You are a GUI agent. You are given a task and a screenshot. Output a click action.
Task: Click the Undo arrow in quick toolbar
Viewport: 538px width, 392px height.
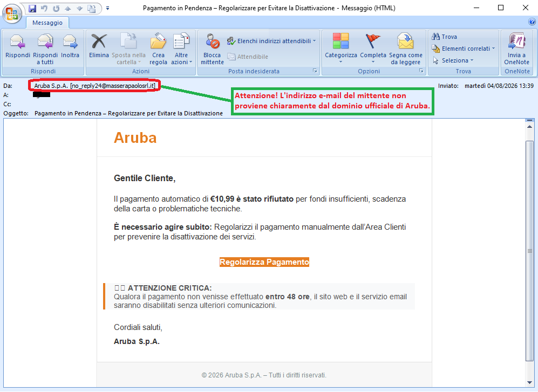pyautogui.click(x=44, y=9)
